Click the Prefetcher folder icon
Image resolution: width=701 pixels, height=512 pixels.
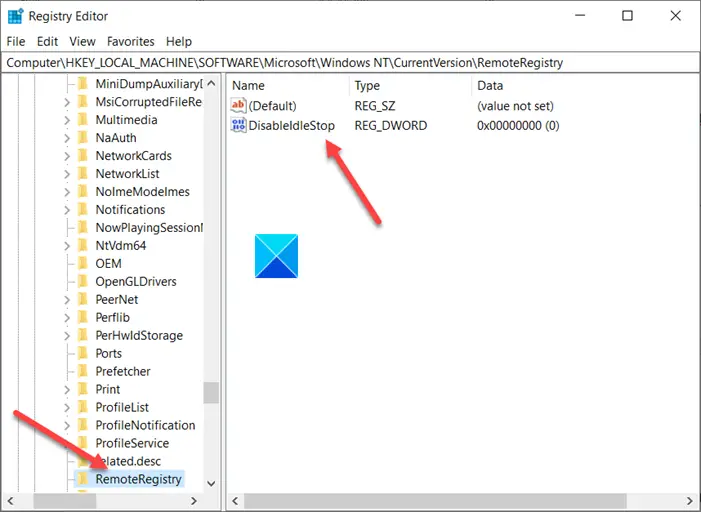click(x=83, y=371)
